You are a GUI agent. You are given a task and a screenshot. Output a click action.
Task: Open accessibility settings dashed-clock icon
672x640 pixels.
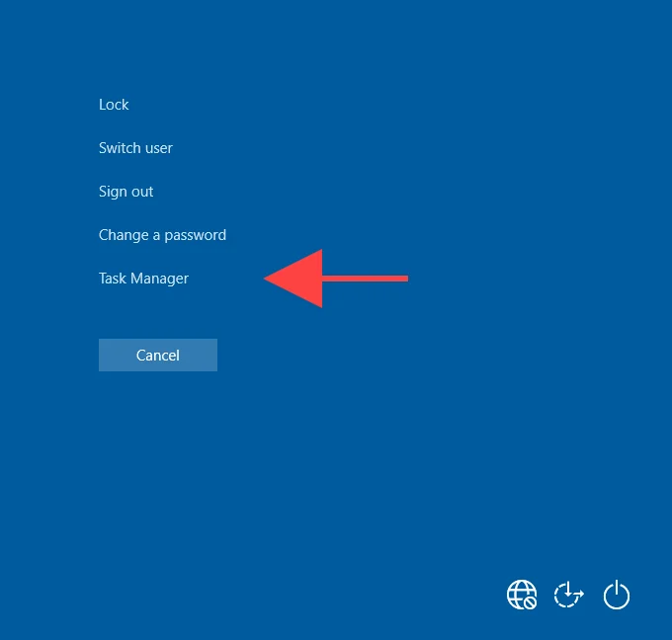(568, 595)
